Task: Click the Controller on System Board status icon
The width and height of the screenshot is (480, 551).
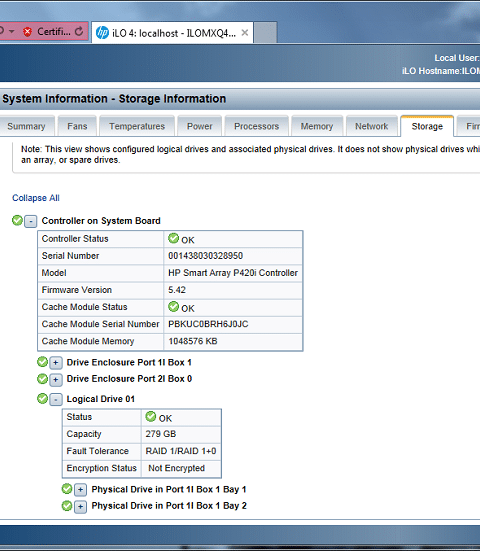Action: point(17,220)
